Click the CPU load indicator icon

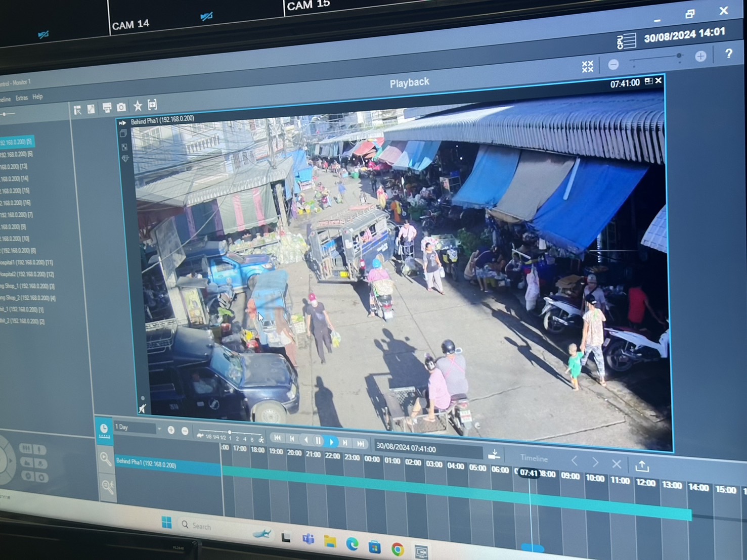click(626, 41)
